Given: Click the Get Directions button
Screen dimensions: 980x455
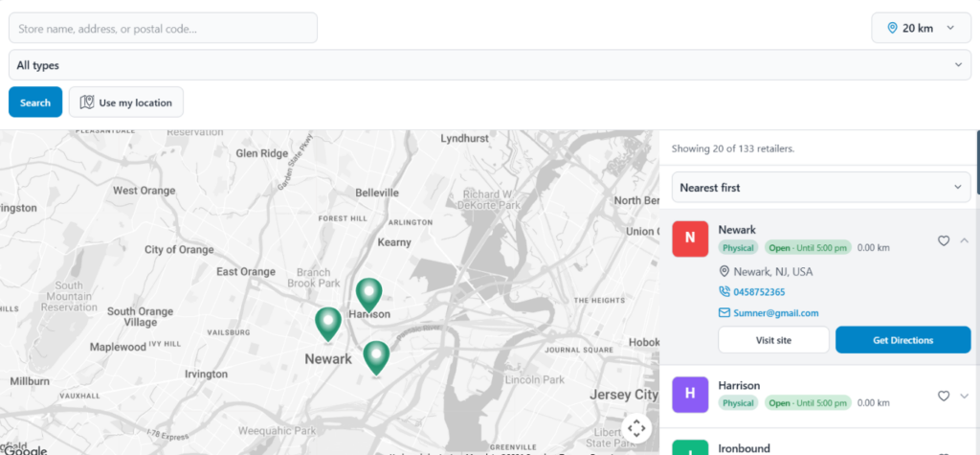Looking at the screenshot, I should click(x=903, y=340).
